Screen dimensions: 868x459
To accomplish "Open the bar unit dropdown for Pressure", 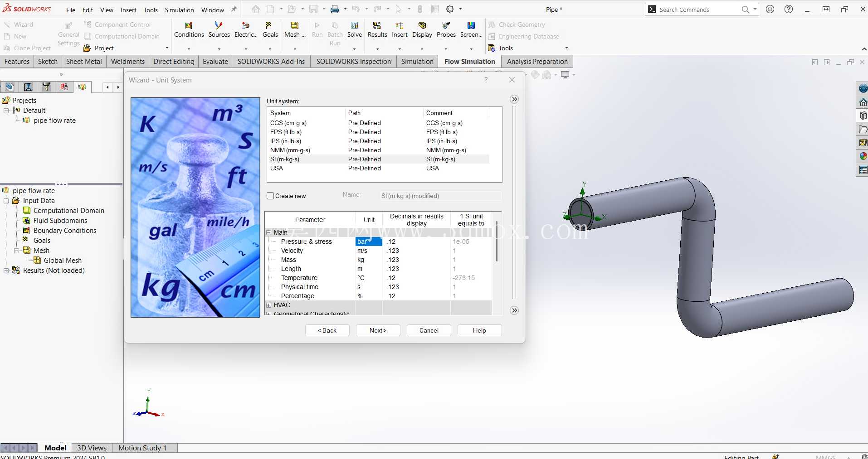I will (x=368, y=242).
